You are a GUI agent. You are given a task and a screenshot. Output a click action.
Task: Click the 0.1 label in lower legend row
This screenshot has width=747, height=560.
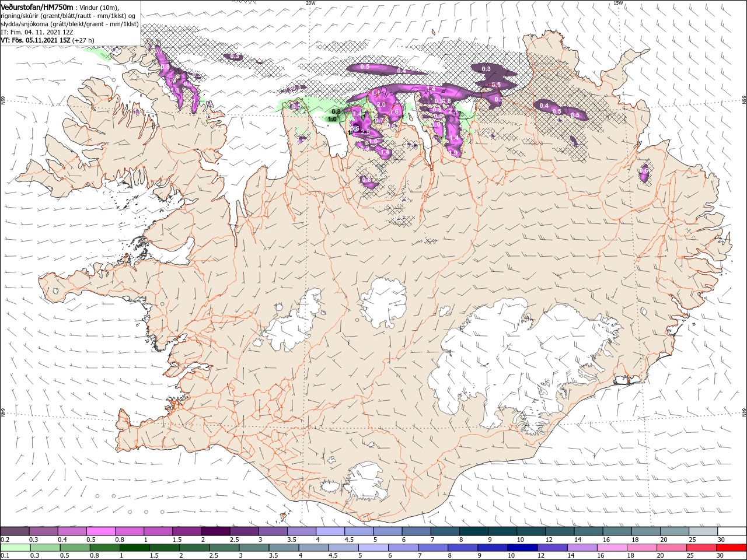[x=5, y=556]
